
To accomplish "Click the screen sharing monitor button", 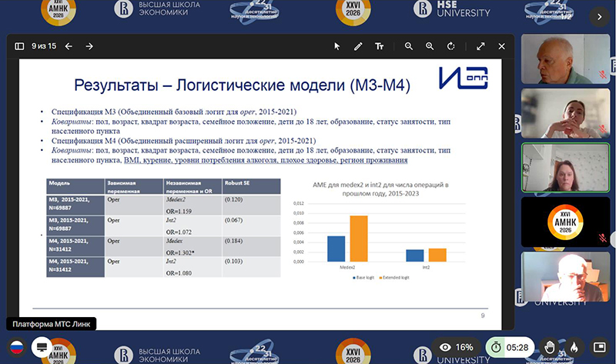I will pos(41,347).
